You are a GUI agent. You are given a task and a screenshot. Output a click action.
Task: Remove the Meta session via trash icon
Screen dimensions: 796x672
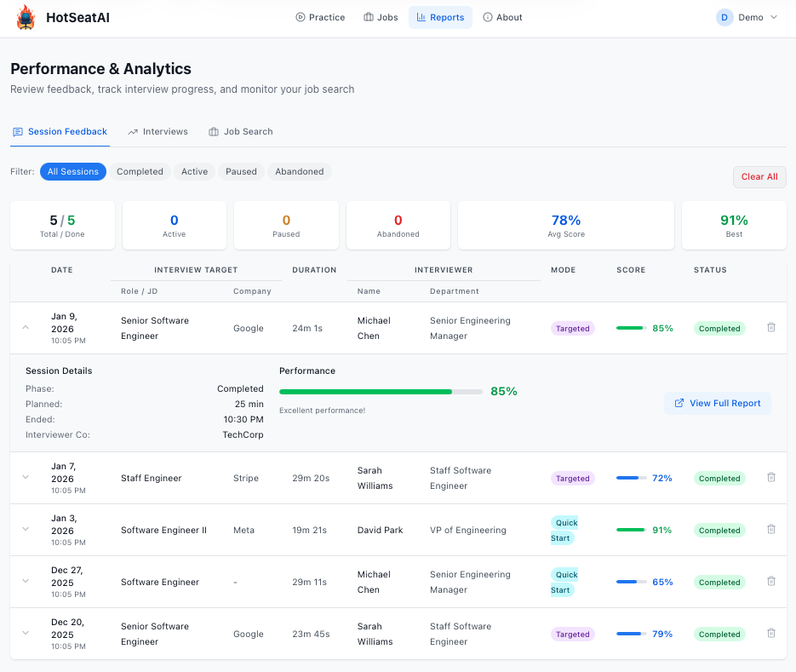coord(771,530)
